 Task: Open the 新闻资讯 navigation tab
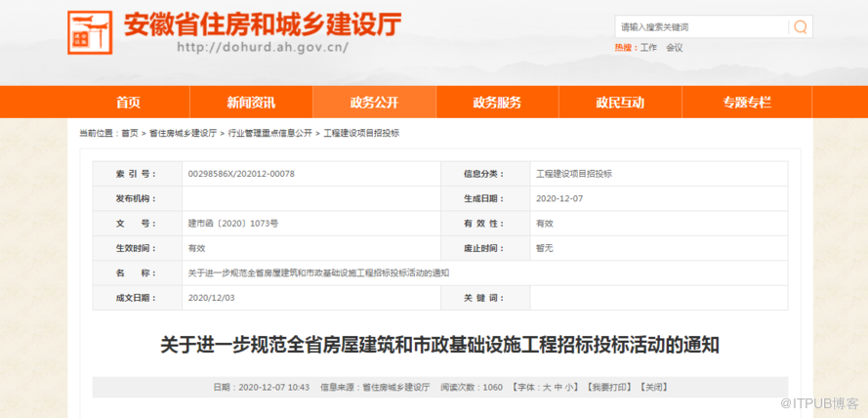(251, 103)
